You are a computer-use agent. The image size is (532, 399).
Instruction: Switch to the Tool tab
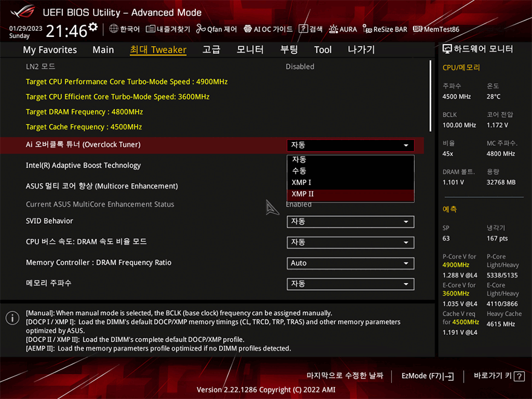tap(323, 50)
